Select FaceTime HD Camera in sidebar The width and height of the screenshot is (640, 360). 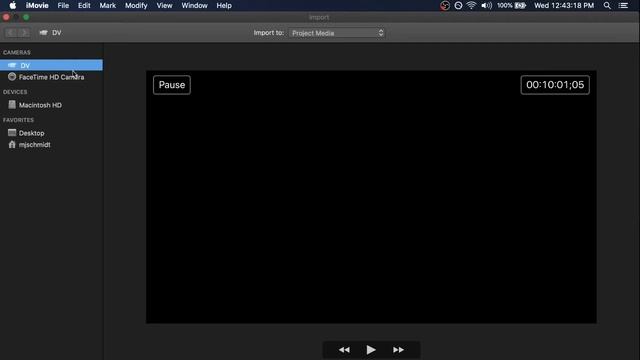(x=51, y=77)
